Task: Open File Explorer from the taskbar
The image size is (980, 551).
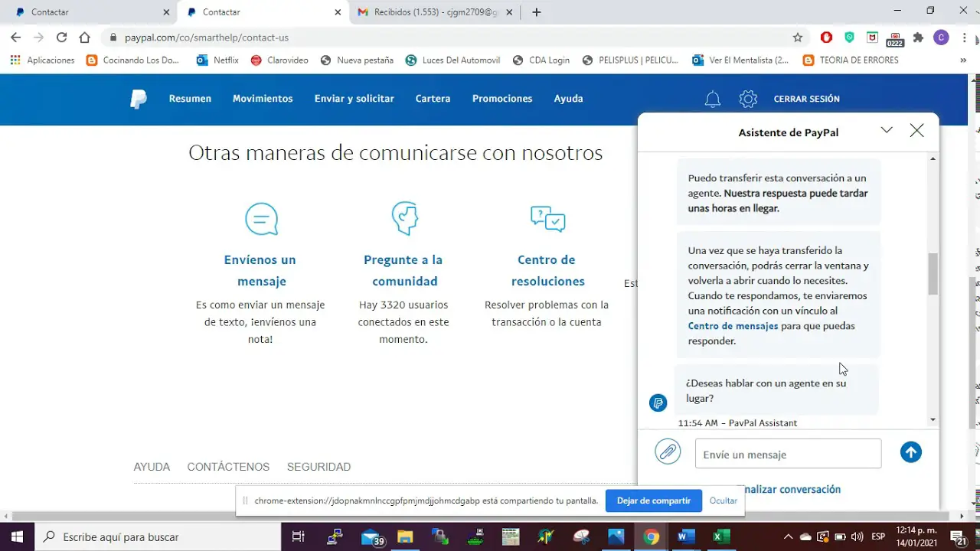Action: tap(404, 536)
